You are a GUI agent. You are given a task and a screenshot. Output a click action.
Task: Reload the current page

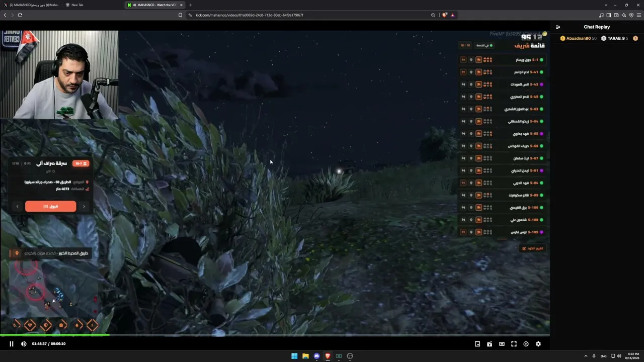coord(20,15)
